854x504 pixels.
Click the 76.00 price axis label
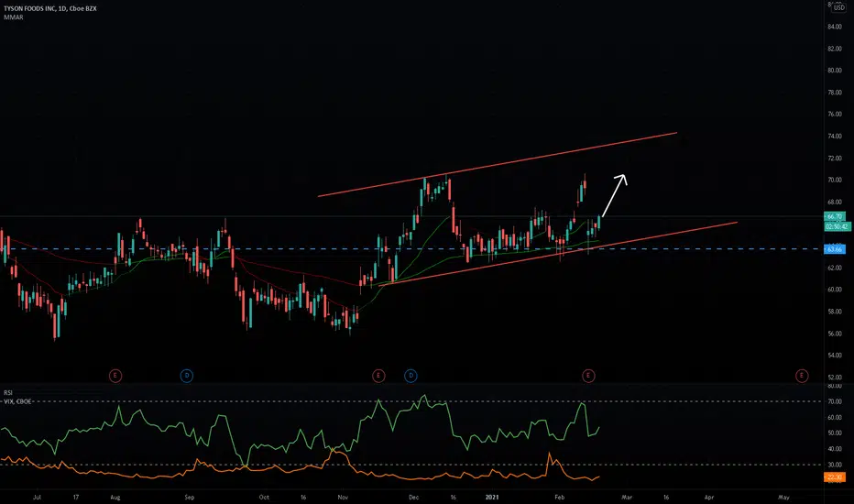coord(835,115)
